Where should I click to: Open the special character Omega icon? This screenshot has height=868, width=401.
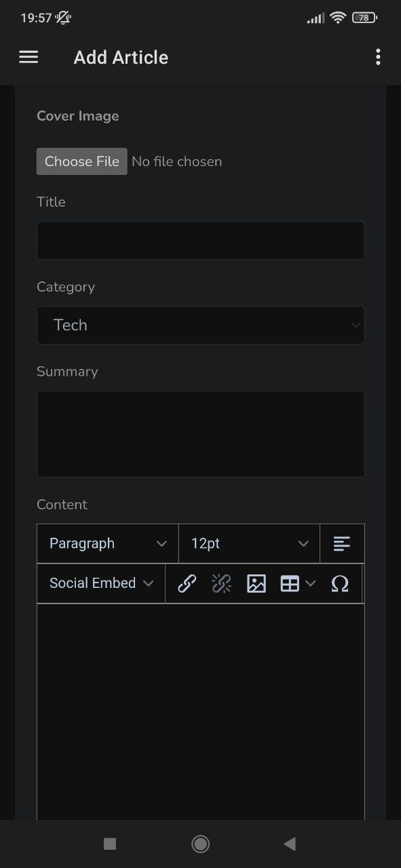(x=340, y=583)
